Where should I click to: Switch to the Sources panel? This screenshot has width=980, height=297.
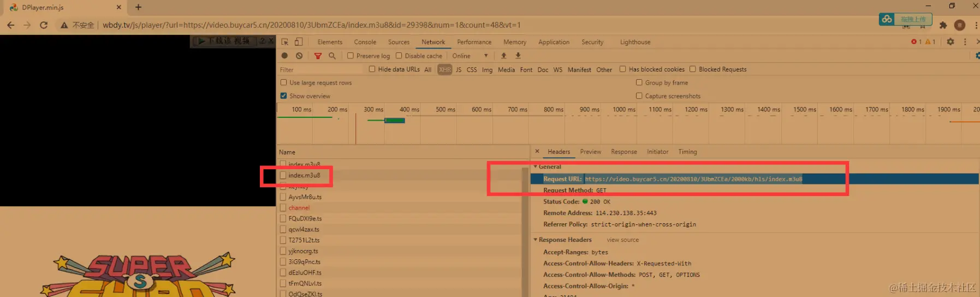click(x=399, y=42)
